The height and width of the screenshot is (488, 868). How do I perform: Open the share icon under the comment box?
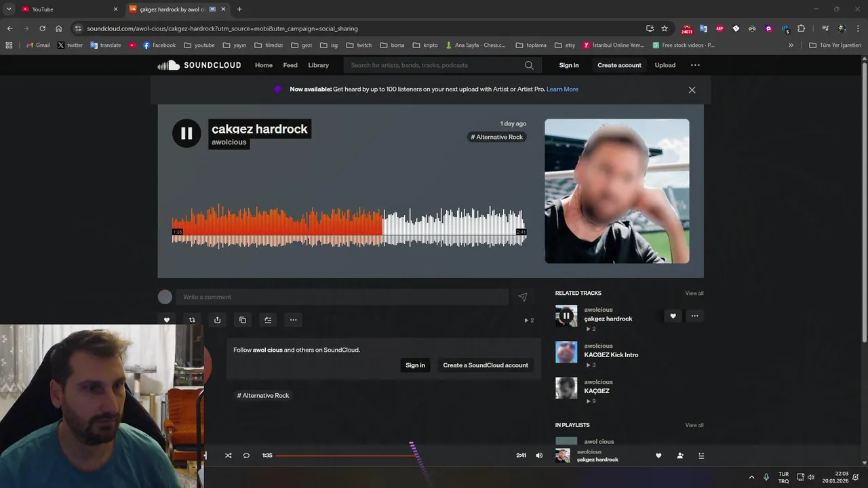[x=217, y=320]
